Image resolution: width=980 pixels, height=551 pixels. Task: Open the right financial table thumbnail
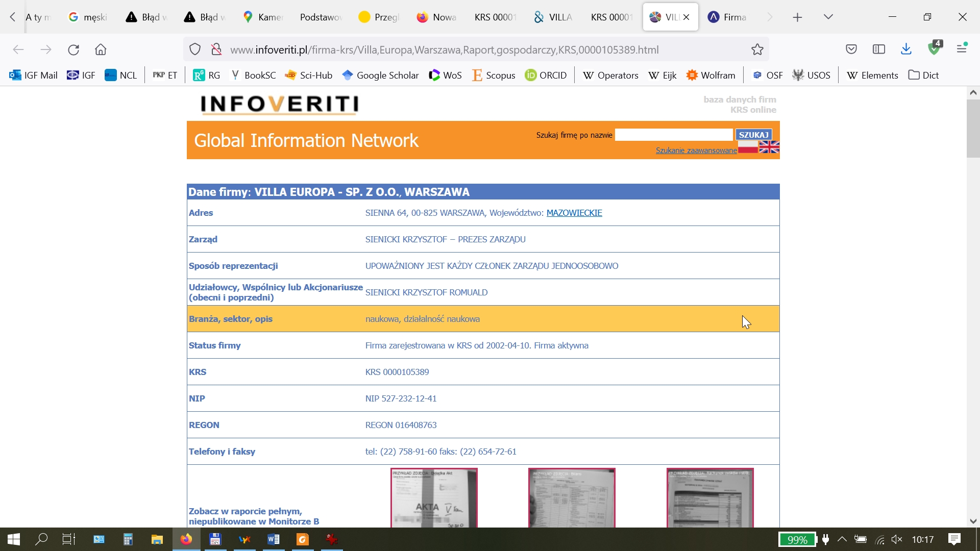click(710, 498)
